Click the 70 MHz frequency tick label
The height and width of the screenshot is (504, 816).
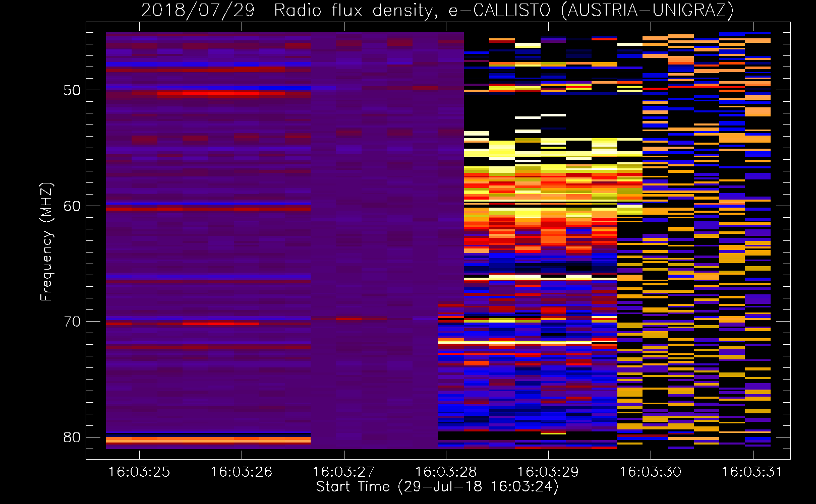click(x=72, y=322)
